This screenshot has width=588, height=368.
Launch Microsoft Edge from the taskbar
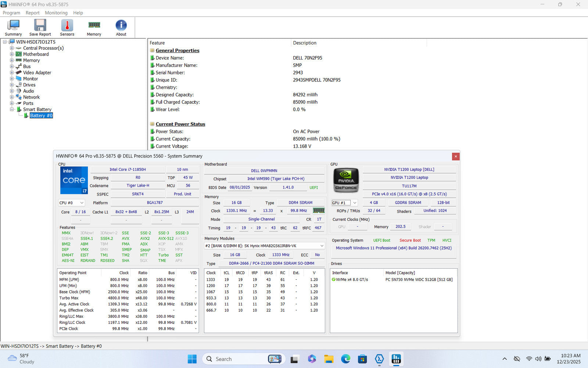tap(345, 359)
